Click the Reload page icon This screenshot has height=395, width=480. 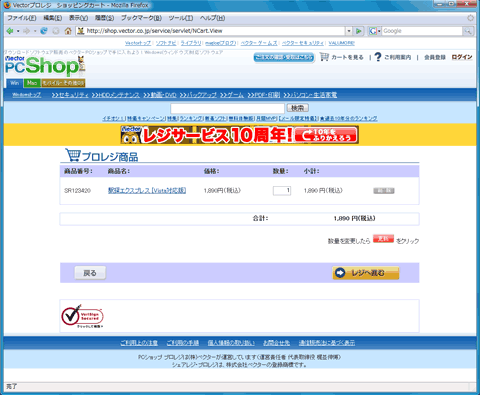pos(44,31)
